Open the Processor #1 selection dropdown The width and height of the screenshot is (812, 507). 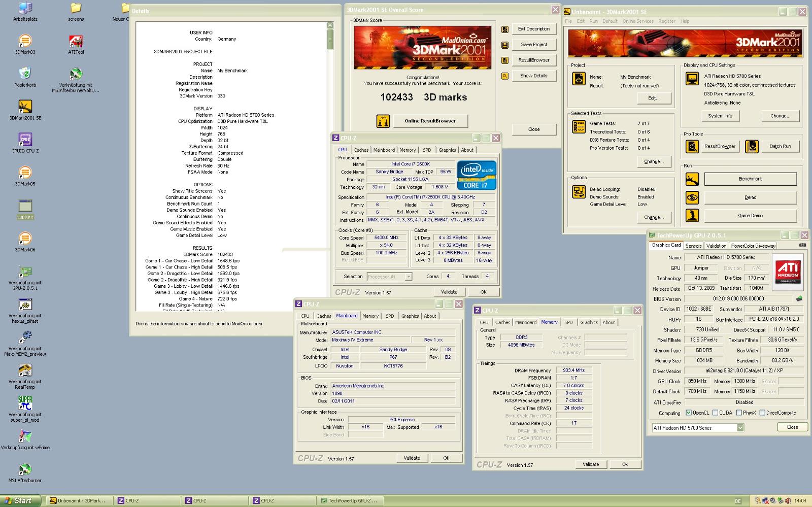408,277
